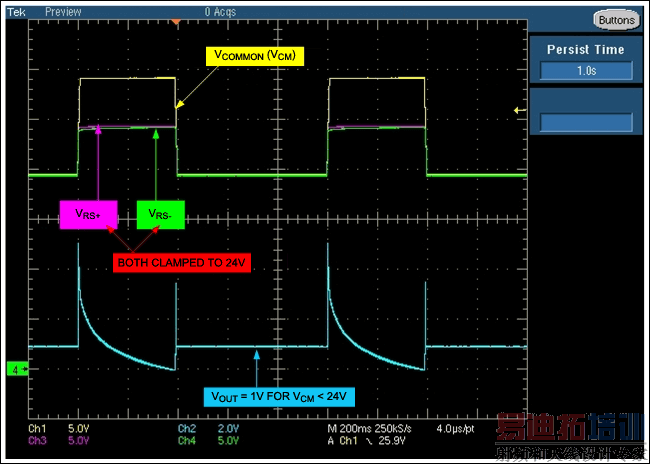
Task: Click the Ch1 5.0V readout
Action: point(58,428)
